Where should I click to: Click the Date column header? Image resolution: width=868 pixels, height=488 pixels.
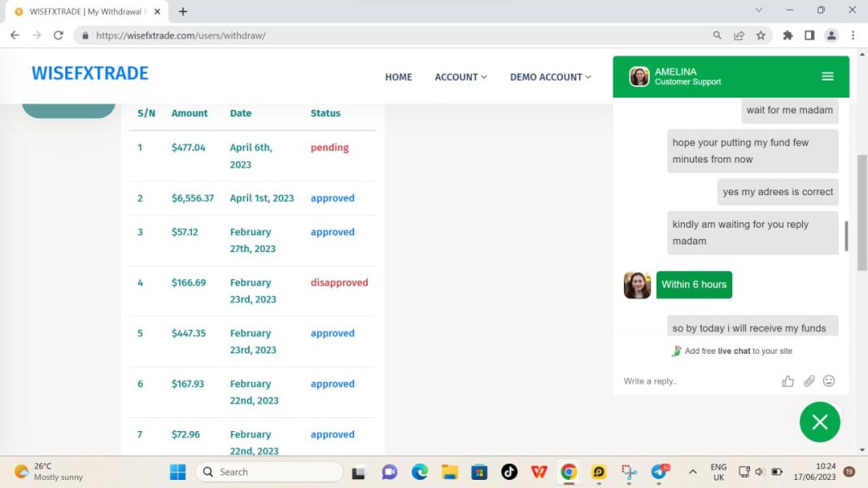(241, 113)
